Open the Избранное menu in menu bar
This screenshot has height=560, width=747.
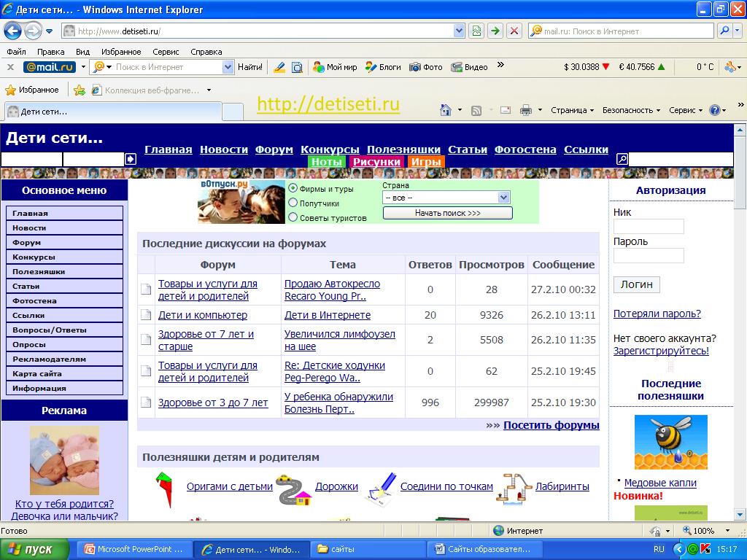[121, 52]
